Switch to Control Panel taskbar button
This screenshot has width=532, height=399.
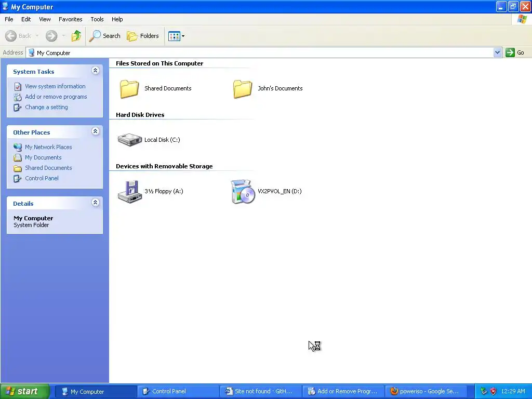178,392
